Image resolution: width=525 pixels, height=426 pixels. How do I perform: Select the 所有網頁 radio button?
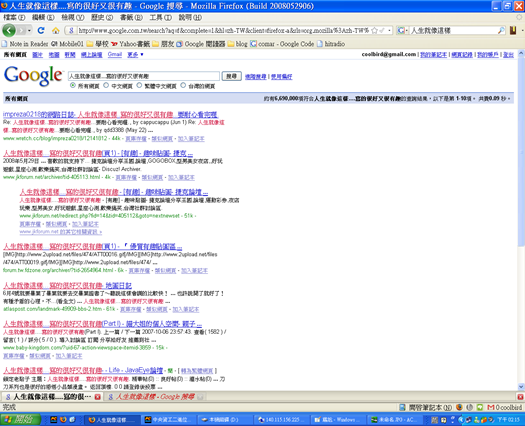pyautogui.click(x=73, y=86)
